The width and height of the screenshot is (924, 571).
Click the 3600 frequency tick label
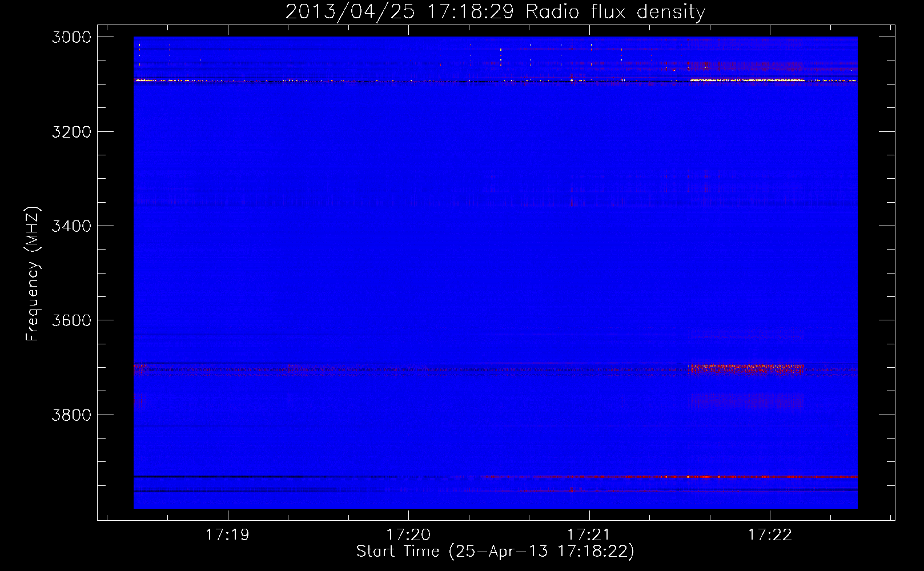71,320
